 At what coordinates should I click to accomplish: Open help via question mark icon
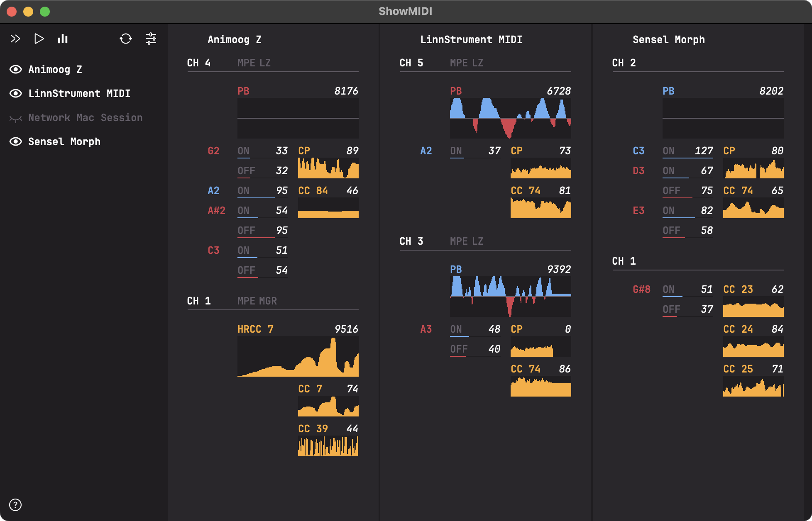[x=15, y=505]
